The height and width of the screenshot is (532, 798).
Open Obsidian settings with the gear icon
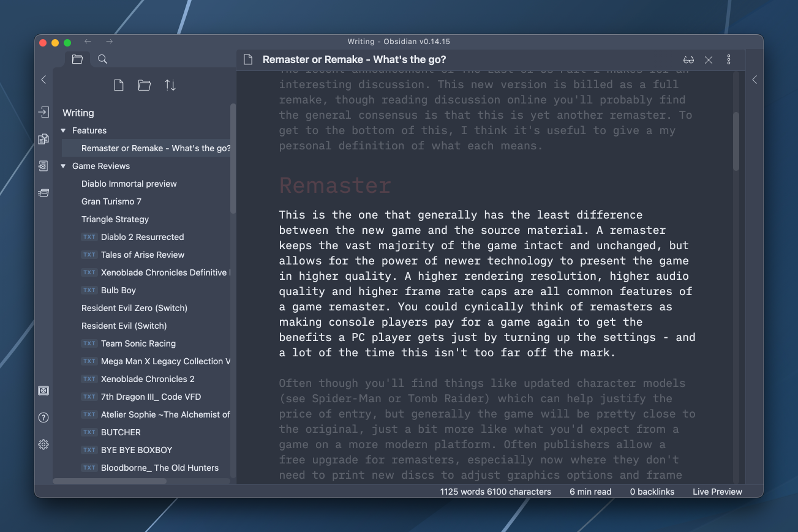(43, 444)
